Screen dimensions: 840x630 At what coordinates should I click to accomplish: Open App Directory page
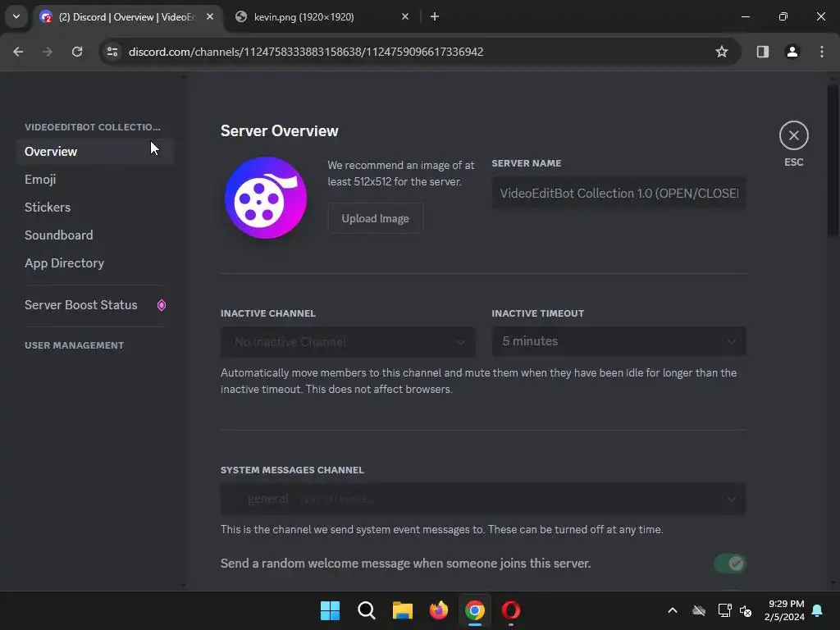click(95, 263)
